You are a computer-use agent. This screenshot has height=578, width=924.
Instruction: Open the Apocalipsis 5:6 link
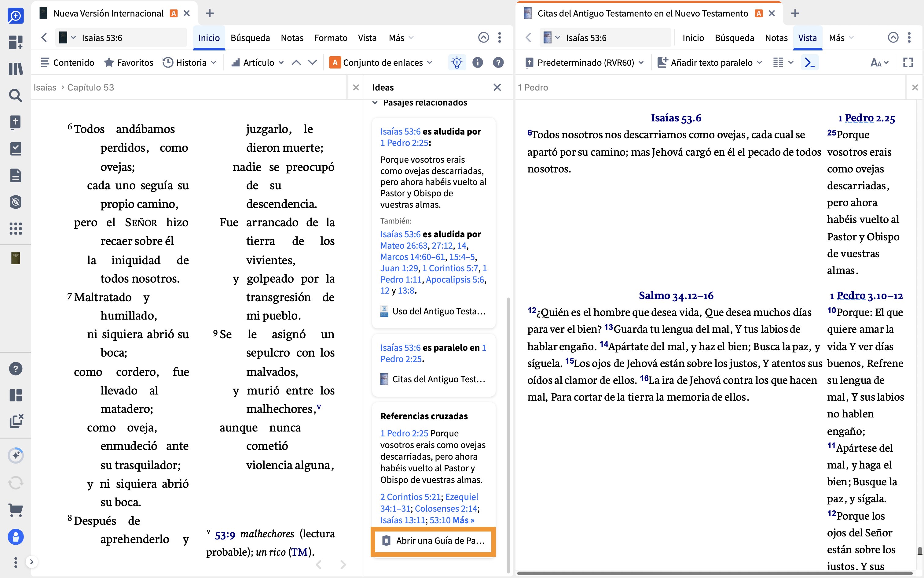[455, 280]
